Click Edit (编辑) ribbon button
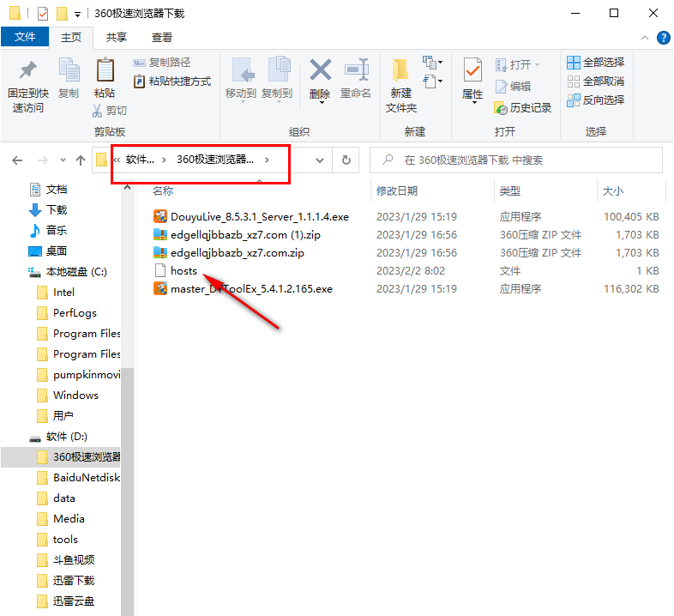Screen dimensions: 674x616 514,87
